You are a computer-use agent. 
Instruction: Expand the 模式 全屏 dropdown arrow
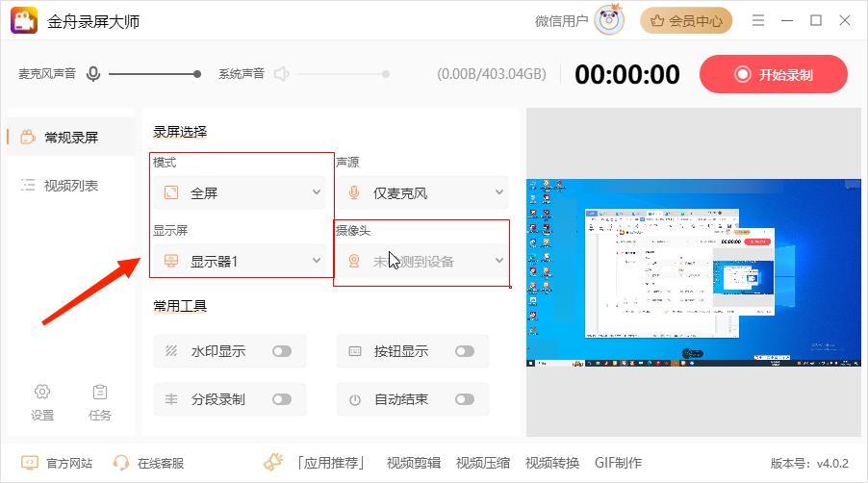point(317,192)
